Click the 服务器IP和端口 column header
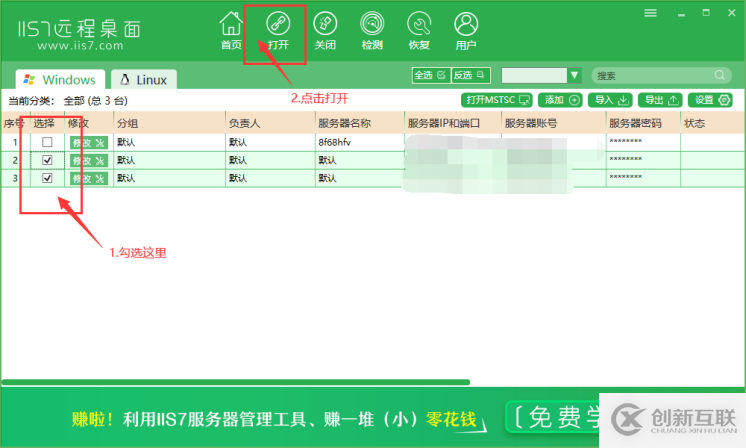This screenshot has width=746, height=448. coord(452,123)
